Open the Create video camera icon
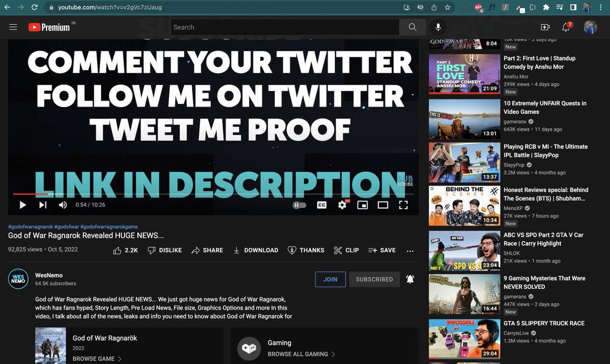The height and width of the screenshot is (364, 610). coord(545,27)
